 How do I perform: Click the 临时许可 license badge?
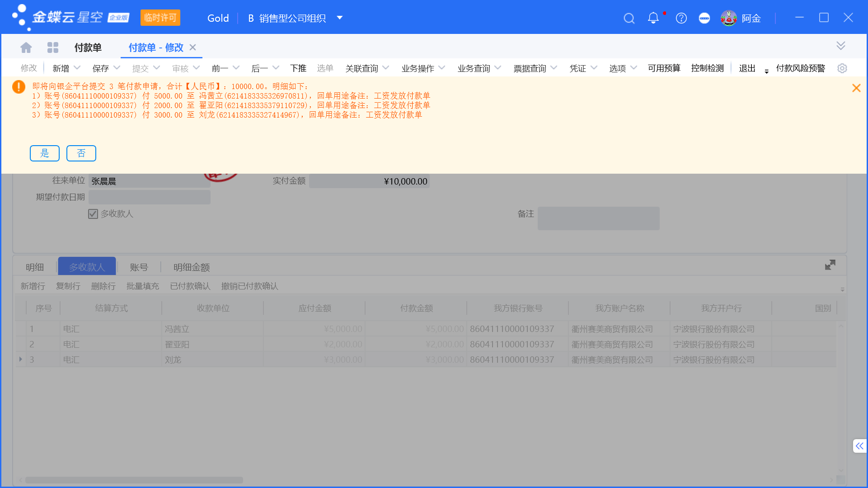pos(160,18)
